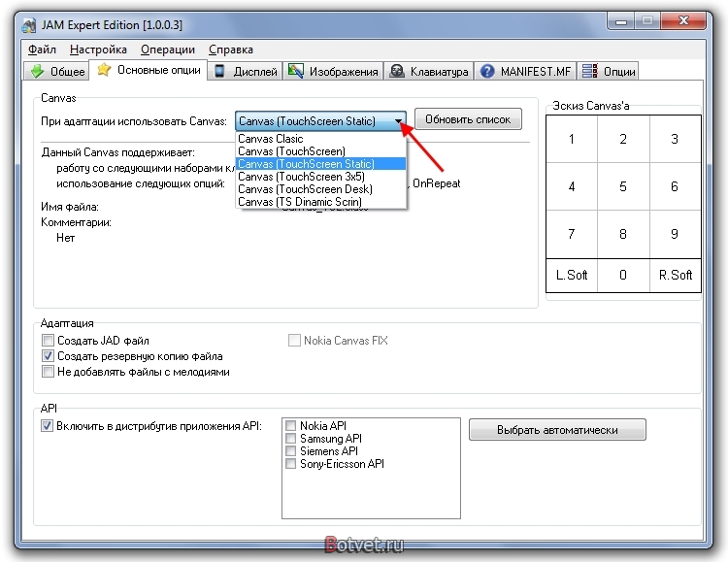Screen dimensions: 728x562
Task: Open the Файл menu
Action: 42,50
